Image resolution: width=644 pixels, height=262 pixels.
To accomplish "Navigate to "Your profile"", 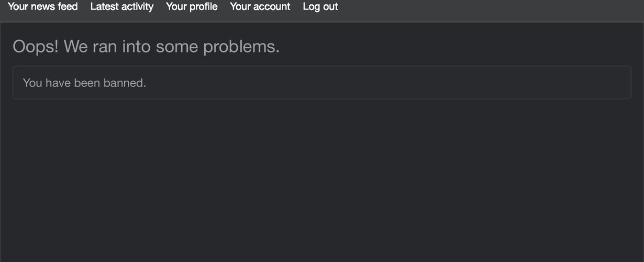I will (x=192, y=7).
